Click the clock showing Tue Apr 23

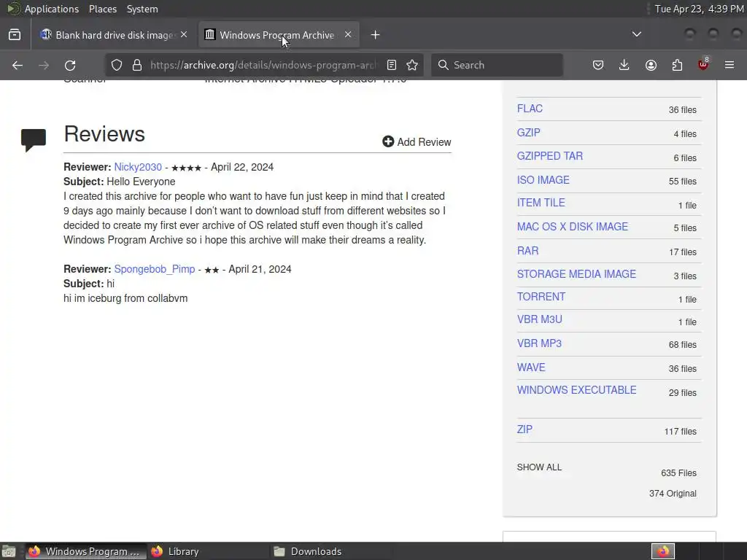click(700, 9)
